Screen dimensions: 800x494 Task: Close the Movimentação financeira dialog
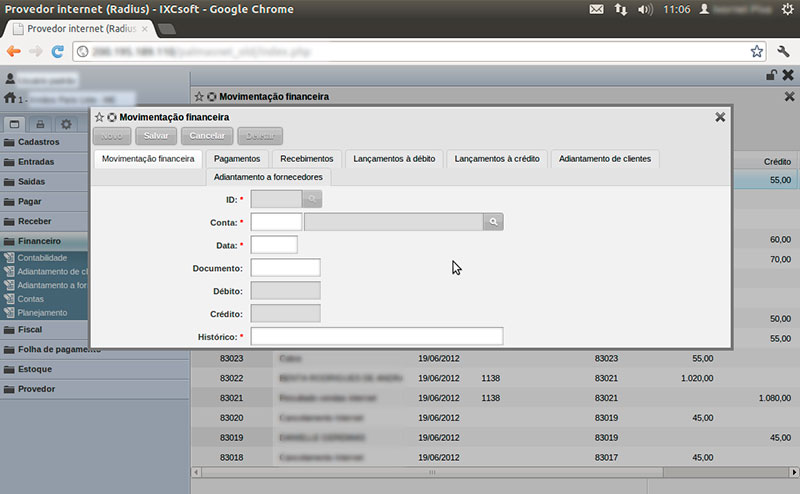(720, 117)
